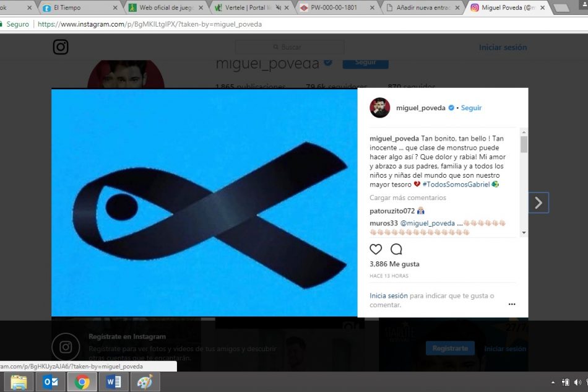Image resolution: width=588 pixels, height=392 pixels.
Task: Click the comments scrollbar down arrow
Action: coord(524,232)
